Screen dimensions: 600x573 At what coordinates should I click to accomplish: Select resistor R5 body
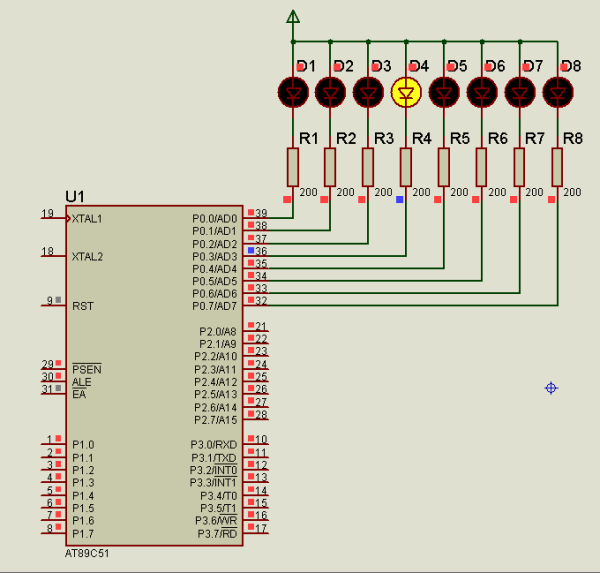point(443,167)
